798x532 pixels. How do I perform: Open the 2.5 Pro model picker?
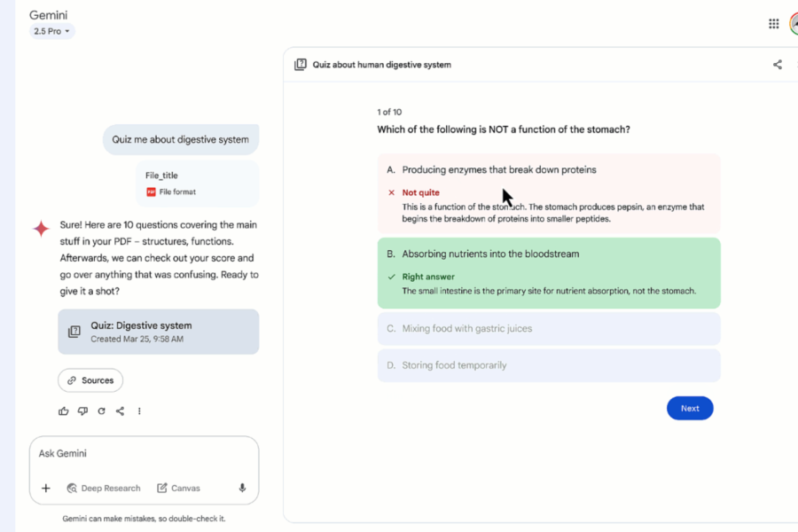pos(51,30)
